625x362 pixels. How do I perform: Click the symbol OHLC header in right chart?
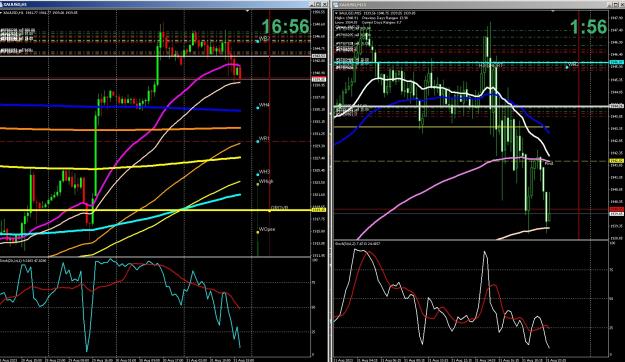coord(375,13)
